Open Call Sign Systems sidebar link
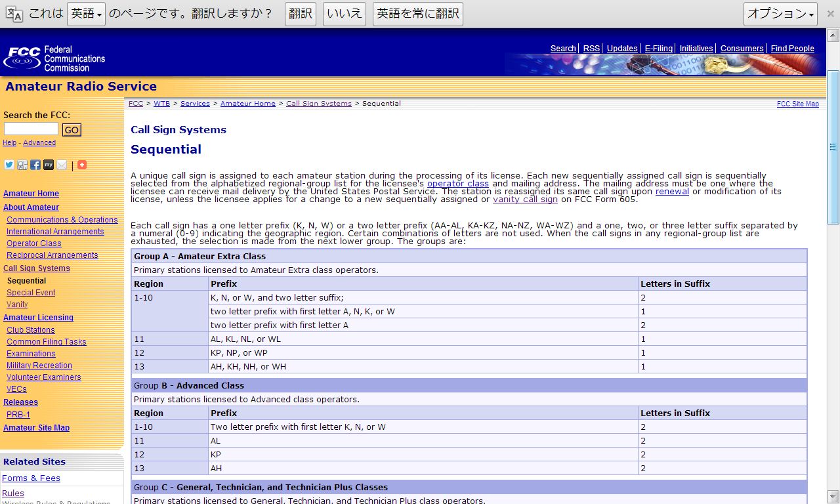This screenshot has height=504, width=840. pos(36,268)
